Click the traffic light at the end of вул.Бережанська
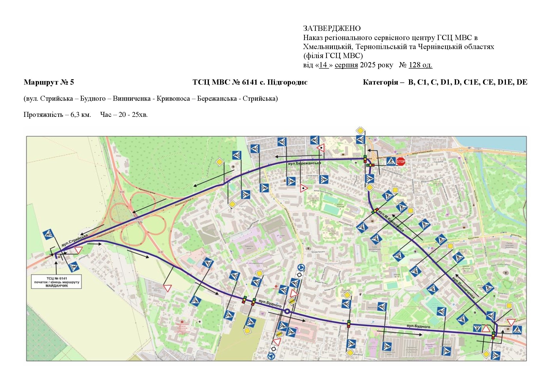Image resolution: width=554 pixels, height=392 pixels. point(365,159)
